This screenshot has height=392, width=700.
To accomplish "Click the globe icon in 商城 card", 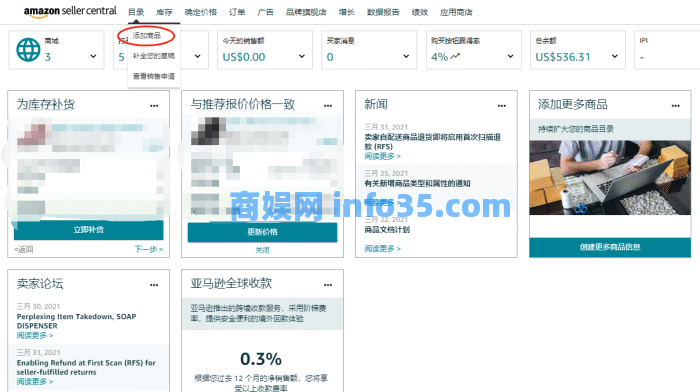I will (x=28, y=50).
